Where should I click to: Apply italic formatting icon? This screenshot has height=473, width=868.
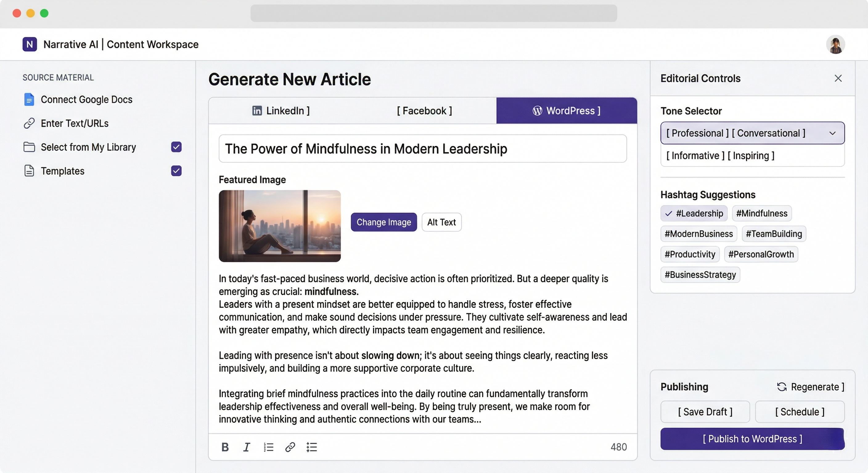[246, 447]
